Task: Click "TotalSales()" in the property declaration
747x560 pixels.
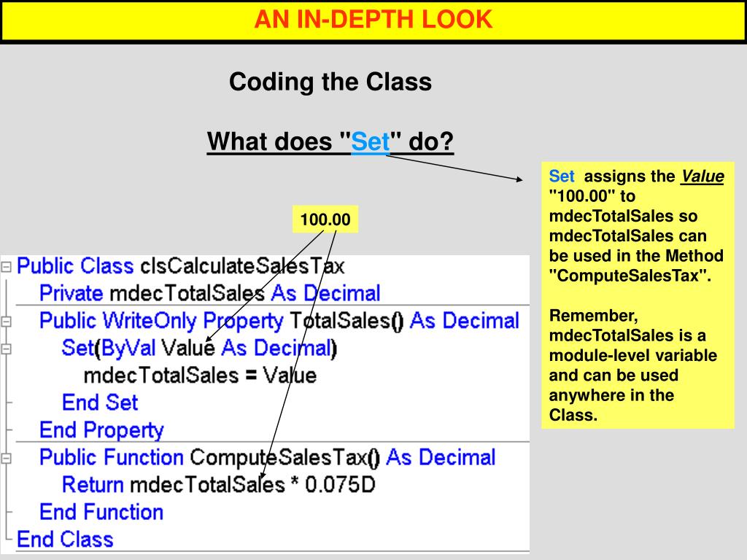Action: [347, 321]
